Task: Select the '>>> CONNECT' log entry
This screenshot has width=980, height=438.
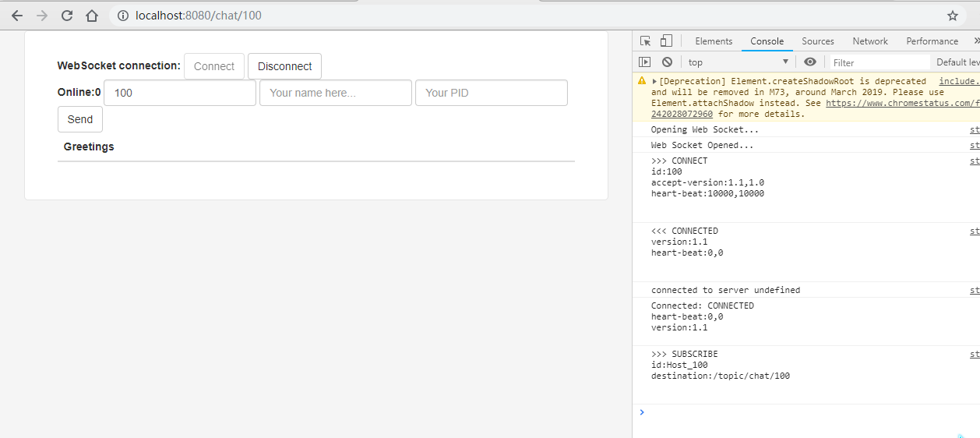Action: pos(679,161)
